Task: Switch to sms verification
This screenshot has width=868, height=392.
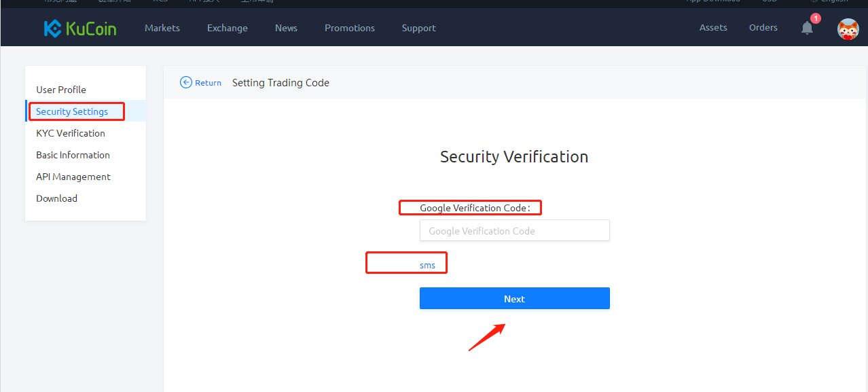Action: click(427, 265)
